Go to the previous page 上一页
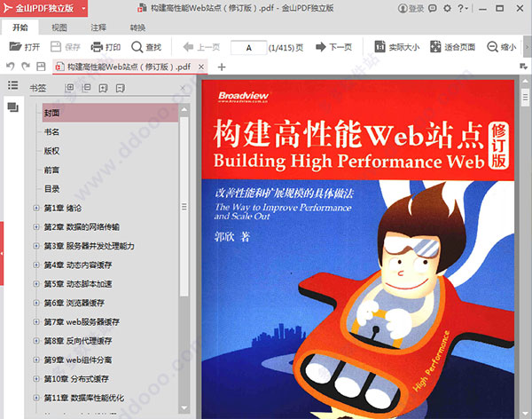 [201, 47]
